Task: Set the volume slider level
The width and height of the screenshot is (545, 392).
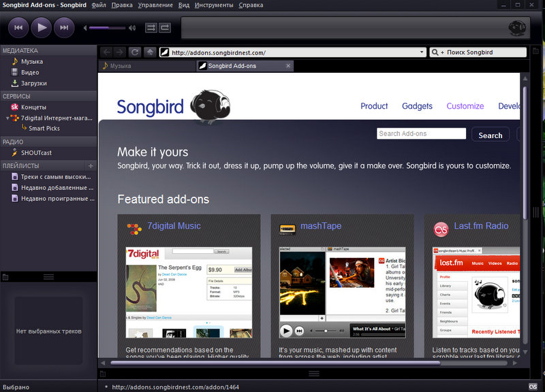Action: pos(107,28)
